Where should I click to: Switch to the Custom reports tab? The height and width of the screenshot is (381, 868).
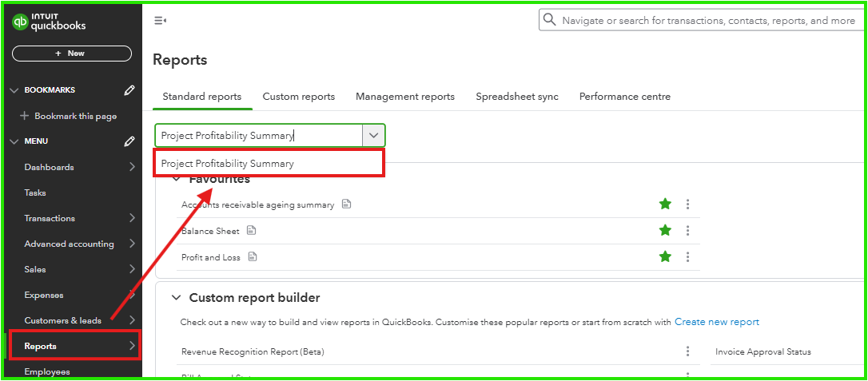point(298,97)
